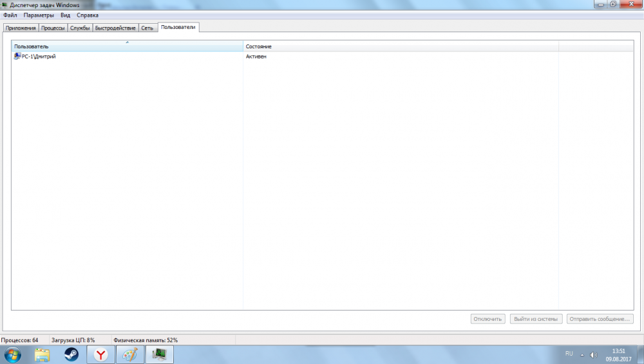
Task: Click the Task Manager taskbar icon
Action: 159,354
